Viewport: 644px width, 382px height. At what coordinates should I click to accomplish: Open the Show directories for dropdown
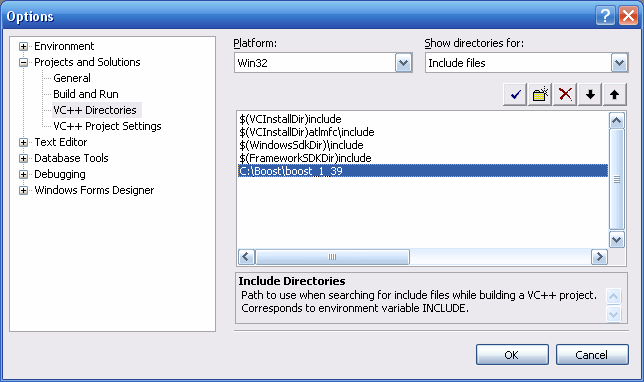click(619, 63)
